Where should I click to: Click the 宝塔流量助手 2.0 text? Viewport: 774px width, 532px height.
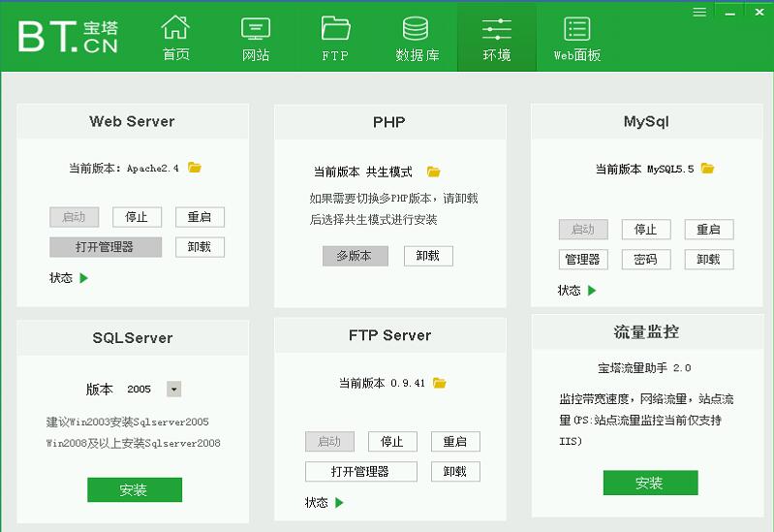644,368
